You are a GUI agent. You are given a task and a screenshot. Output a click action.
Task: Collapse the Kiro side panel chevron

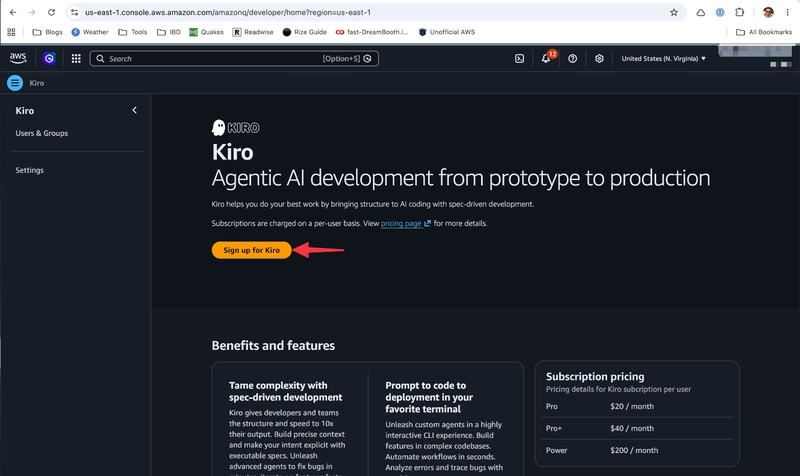(134, 110)
